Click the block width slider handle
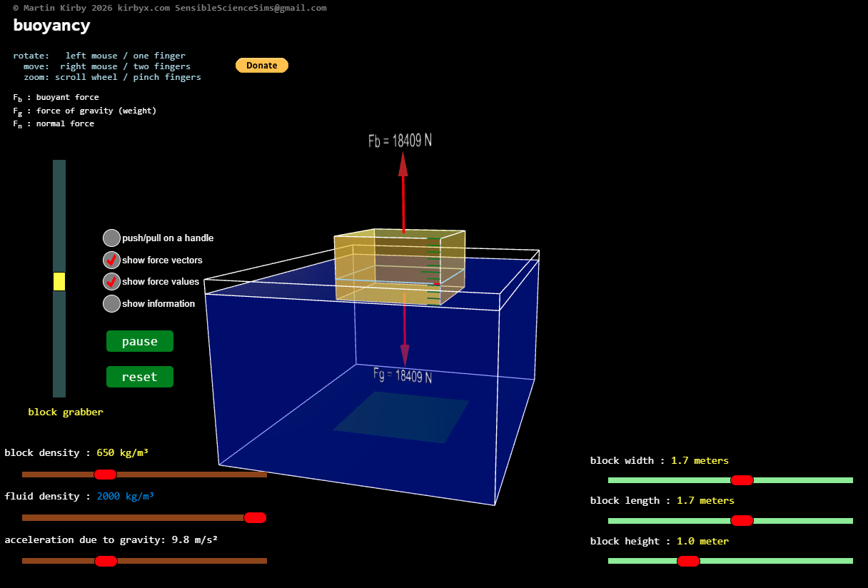Image resolution: width=868 pixels, height=588 pixels. point(742,480)
